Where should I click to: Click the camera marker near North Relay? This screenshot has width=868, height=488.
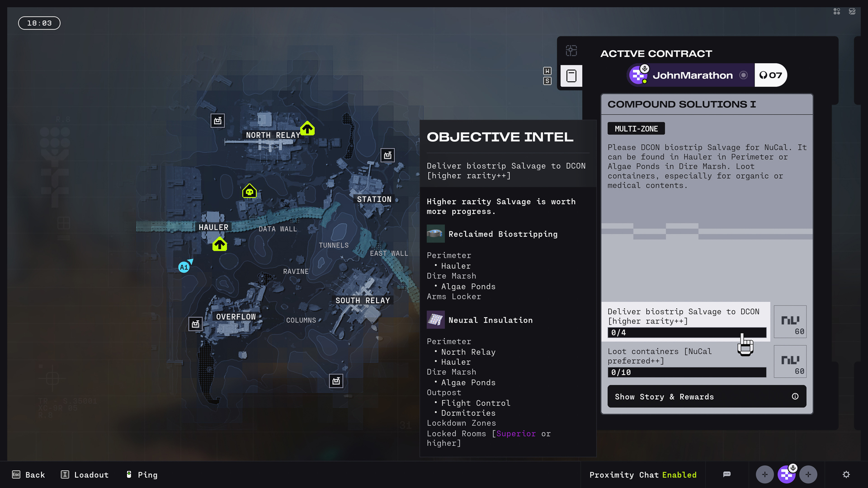click(x=217, y=121)
